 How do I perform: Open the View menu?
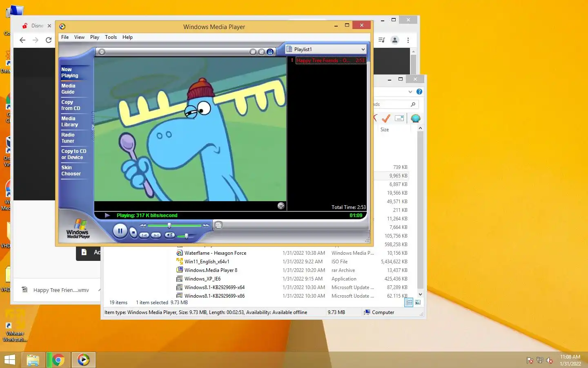click(79, 37)
